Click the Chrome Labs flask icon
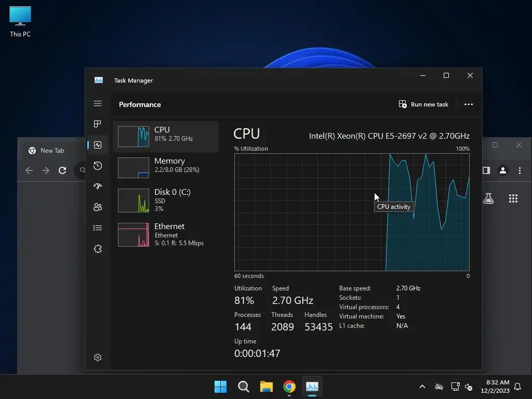This screenshot has width=532, height=399. (488, 198)
